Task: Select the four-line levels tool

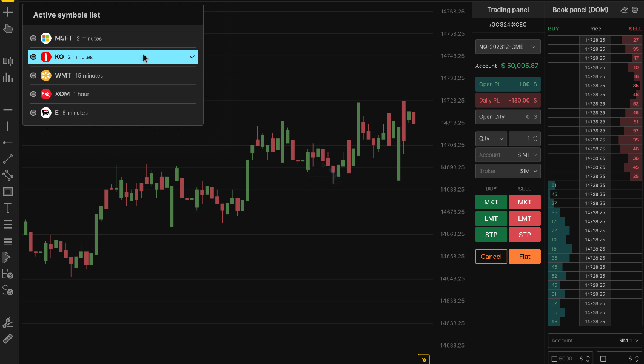Action: 8,241
